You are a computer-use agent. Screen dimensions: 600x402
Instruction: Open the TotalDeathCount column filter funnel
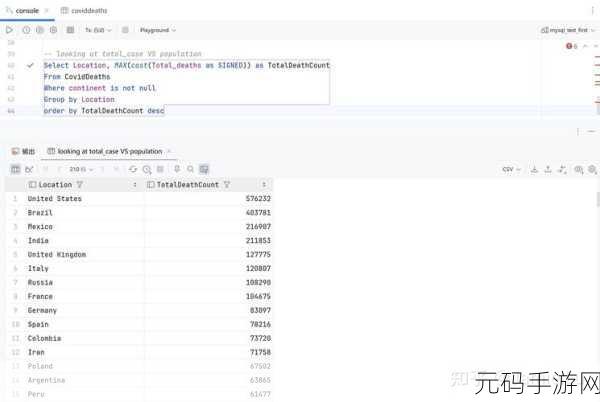[x=227, y=185]
